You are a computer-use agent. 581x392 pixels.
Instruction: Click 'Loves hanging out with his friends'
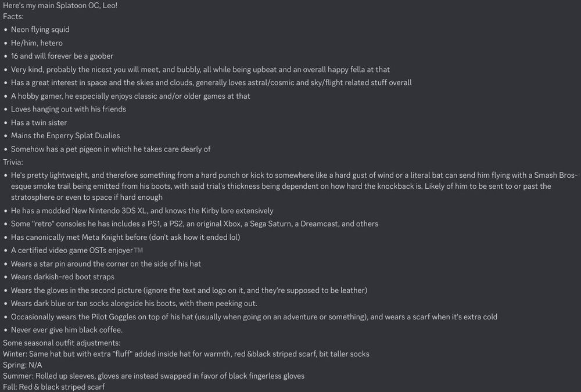tap(69, 109)
